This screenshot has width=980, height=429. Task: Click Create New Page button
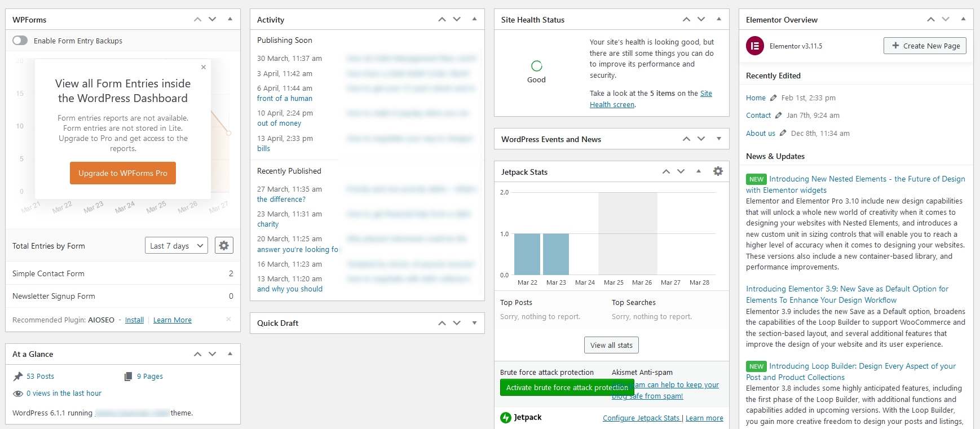(925, 46)
